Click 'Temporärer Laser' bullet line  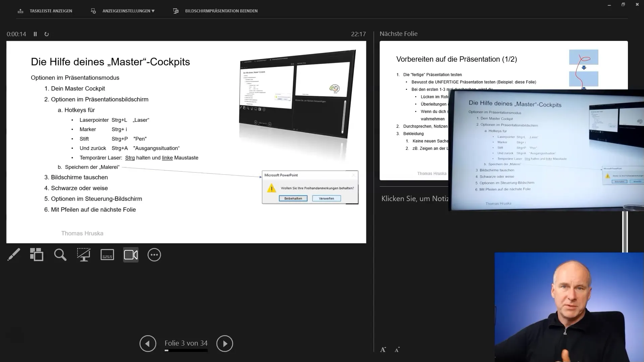[139, 158]
